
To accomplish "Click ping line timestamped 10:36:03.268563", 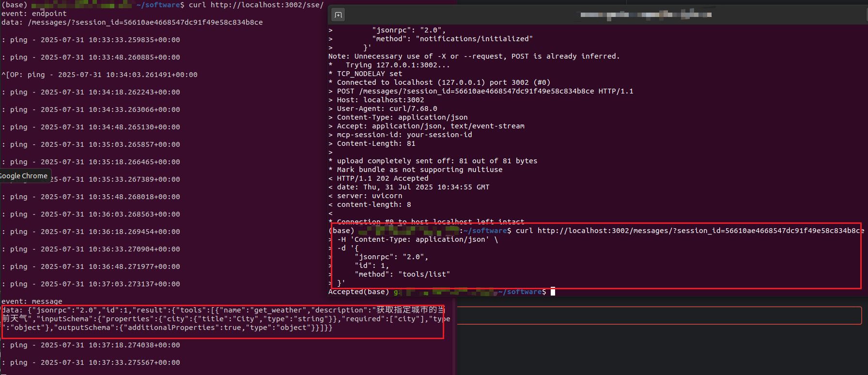I will point(91,214).
